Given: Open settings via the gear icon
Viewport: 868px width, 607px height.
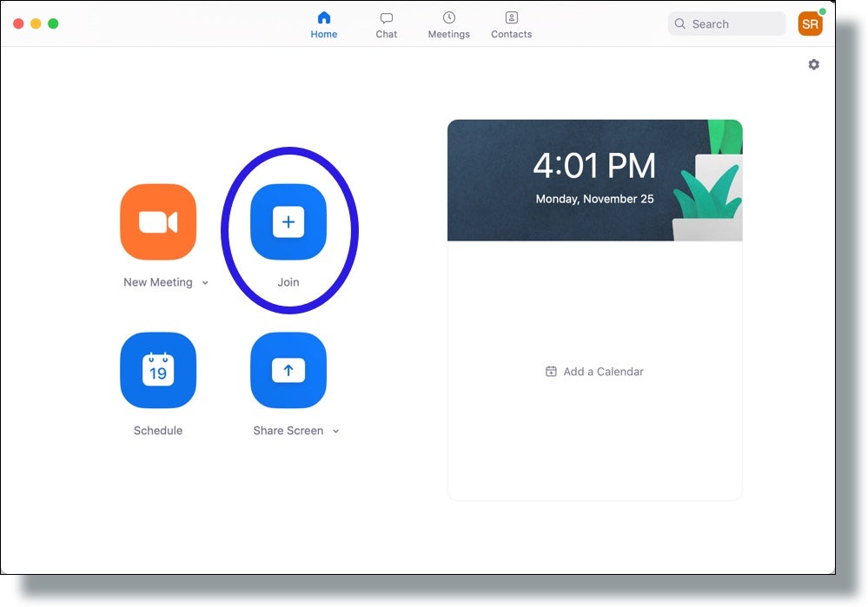Looking at the screenshot, I should click(x=813, y=64).
